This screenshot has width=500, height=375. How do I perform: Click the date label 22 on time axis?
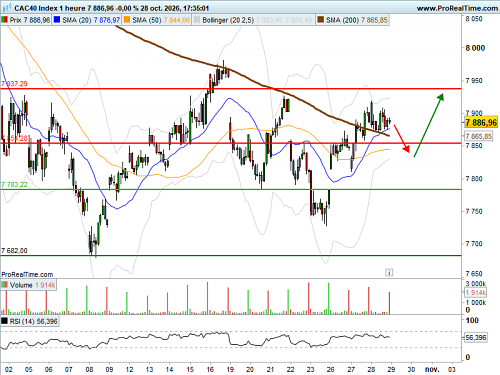(290, 369)
